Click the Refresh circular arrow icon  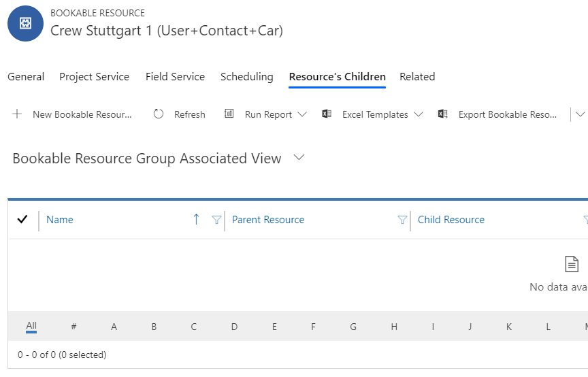pos(159,114)
